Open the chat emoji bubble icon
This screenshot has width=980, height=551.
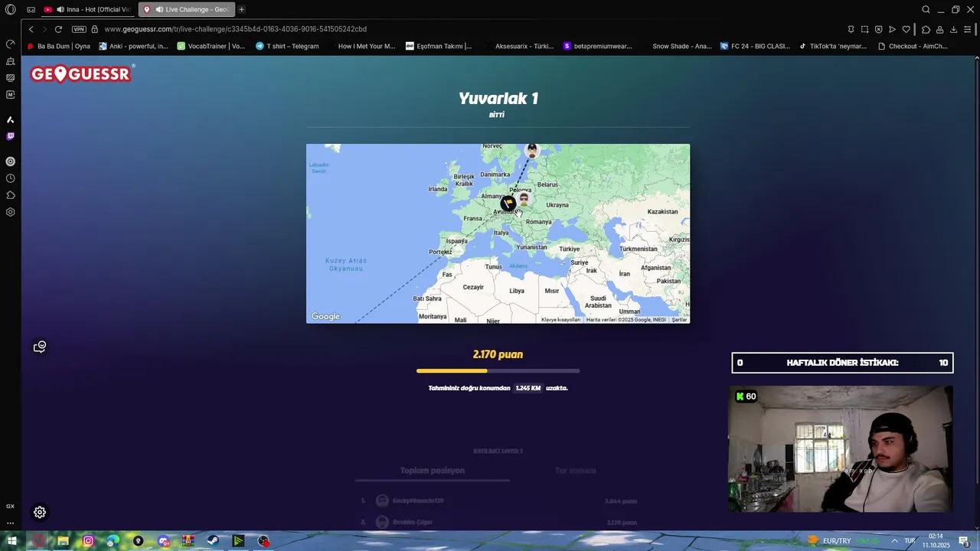coord(40,347)
